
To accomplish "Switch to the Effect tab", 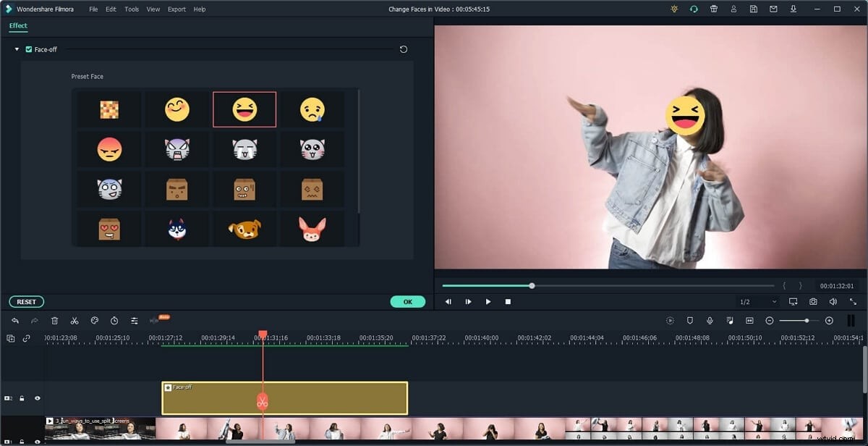I will point(18,25).
